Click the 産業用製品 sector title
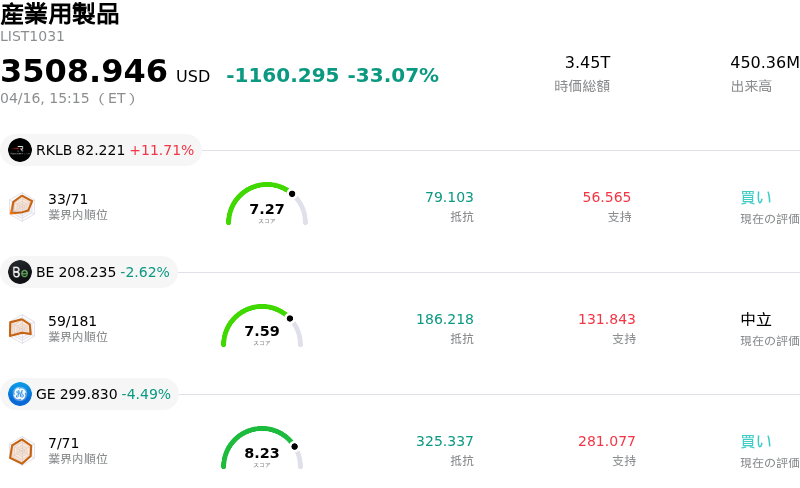 point(60,14)
